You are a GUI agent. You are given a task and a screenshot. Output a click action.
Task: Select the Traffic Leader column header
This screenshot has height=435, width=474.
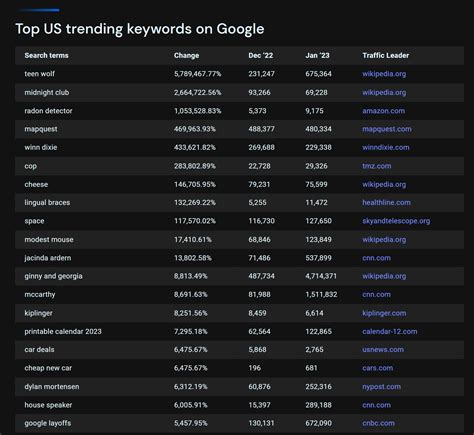386,55
